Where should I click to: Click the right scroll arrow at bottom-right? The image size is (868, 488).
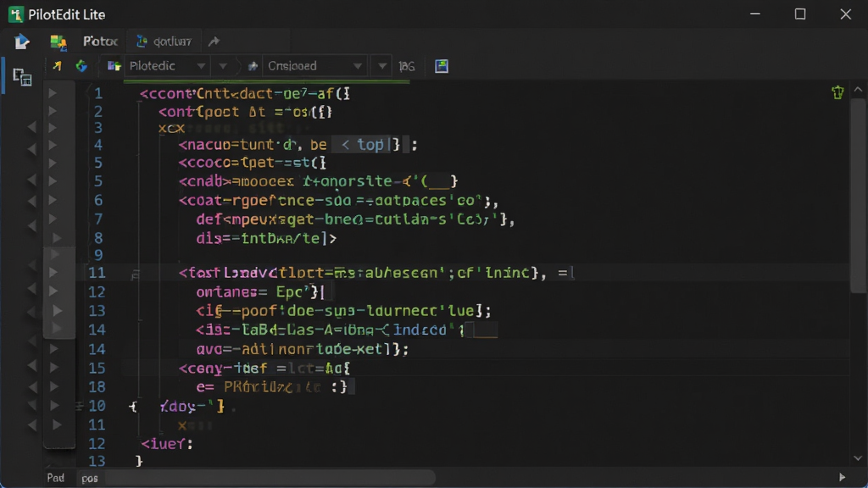(x=842, y=478)
